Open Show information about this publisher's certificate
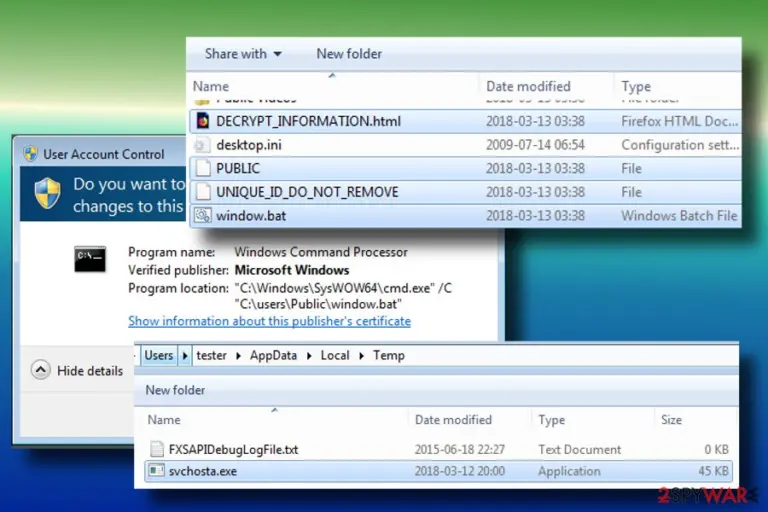Screen dimensions: 768x512 [x=269, y=321]
